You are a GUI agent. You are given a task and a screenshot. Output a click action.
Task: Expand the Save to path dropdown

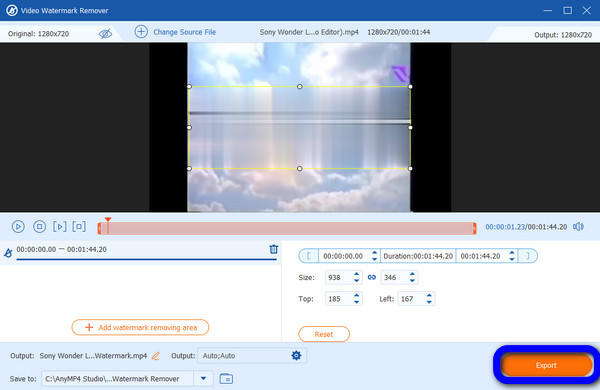[x=204, y=379]
